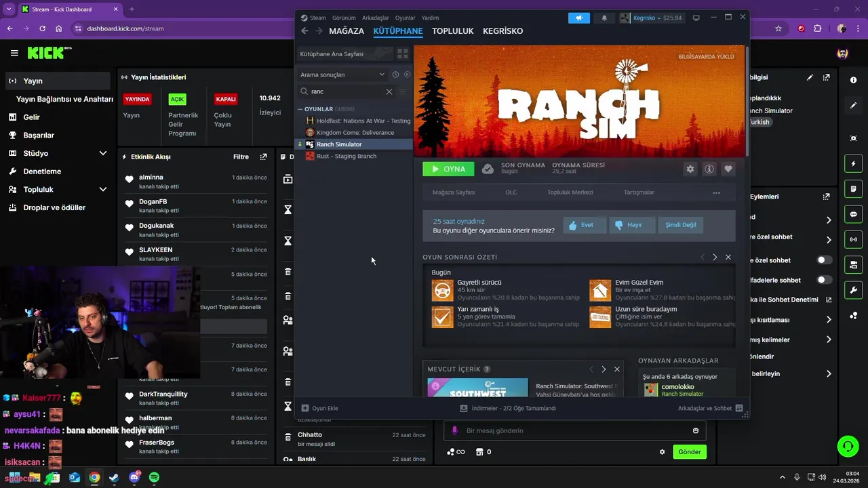Sort library by recent activity clock icon
The image size is (868, 488).
[x=395, y=75]
